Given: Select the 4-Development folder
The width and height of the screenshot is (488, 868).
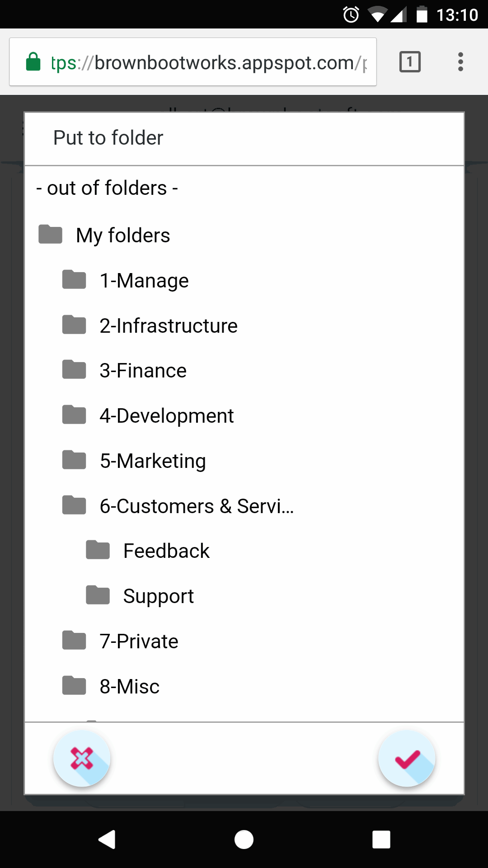Looking at the screenshot, I should (x=167, y=415).
